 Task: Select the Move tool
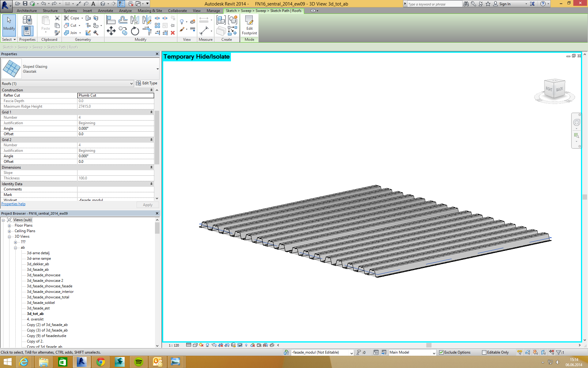click(111, 31)
